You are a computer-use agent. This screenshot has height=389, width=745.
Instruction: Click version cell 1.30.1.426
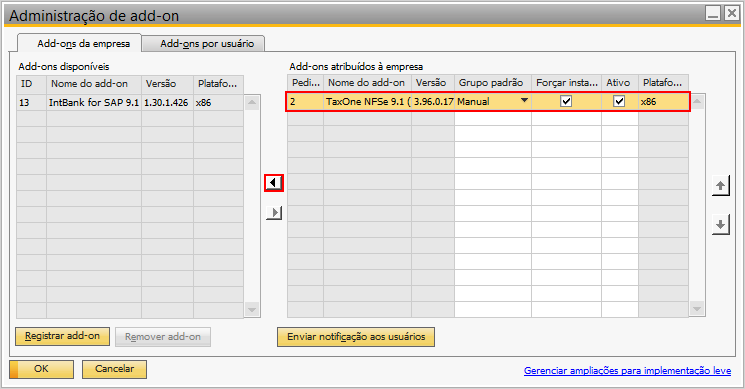click(x=167, y=103)
